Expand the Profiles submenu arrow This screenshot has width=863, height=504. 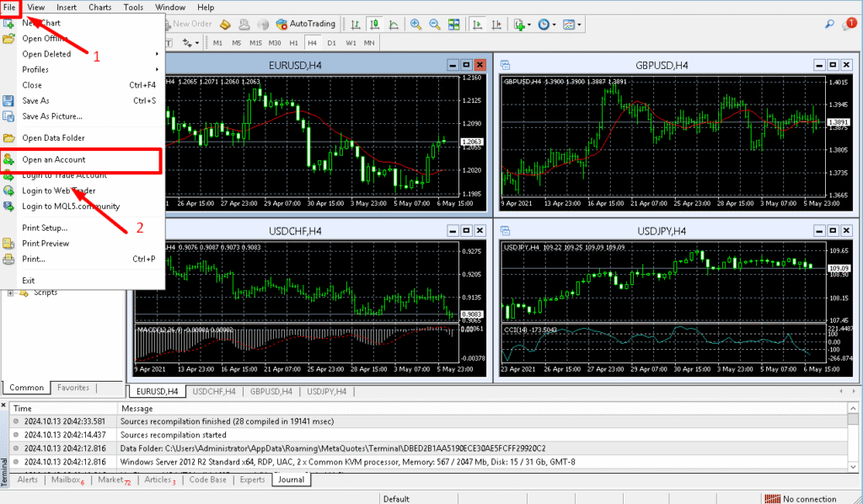click(157, 69)
